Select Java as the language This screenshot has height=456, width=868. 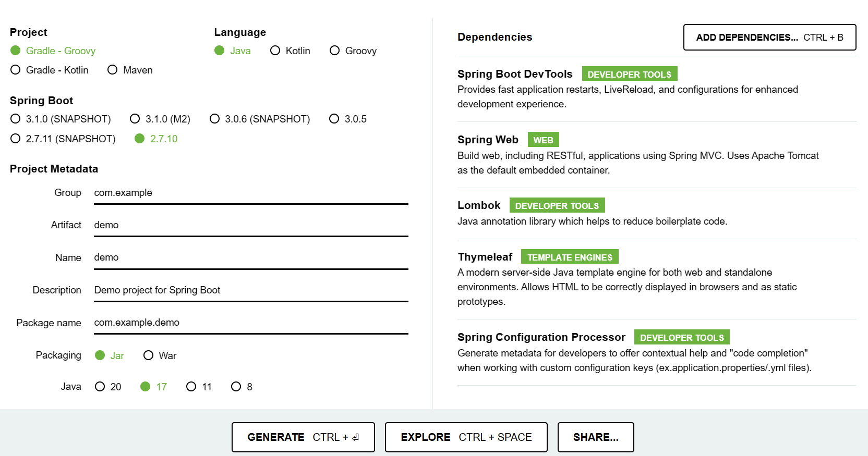click(233, 51)
